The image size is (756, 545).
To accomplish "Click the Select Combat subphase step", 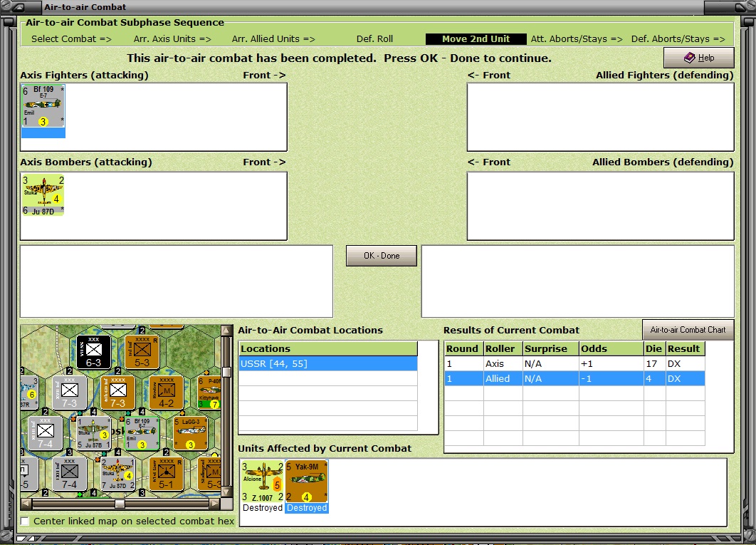I will pos(71,39).
